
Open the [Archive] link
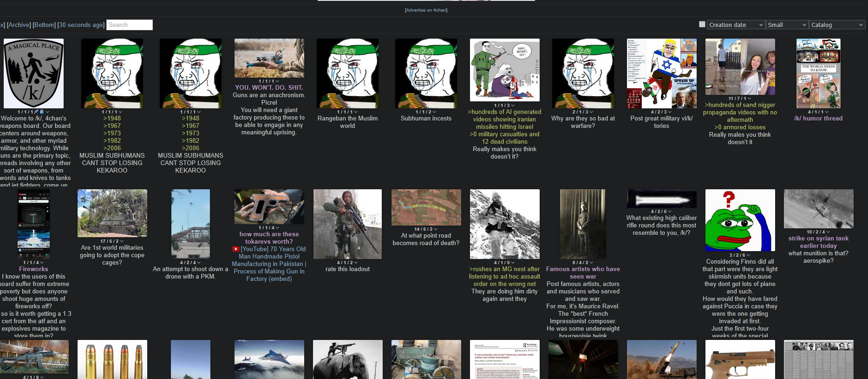click(19, 25)
